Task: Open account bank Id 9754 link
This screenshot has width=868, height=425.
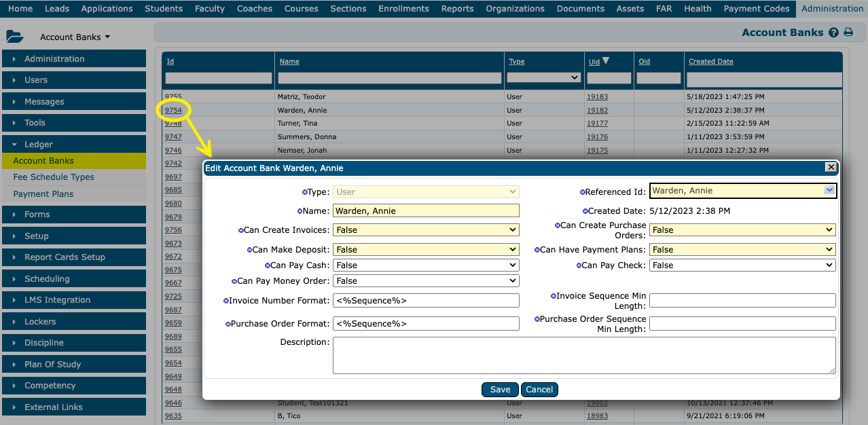Action: (173, 110)
